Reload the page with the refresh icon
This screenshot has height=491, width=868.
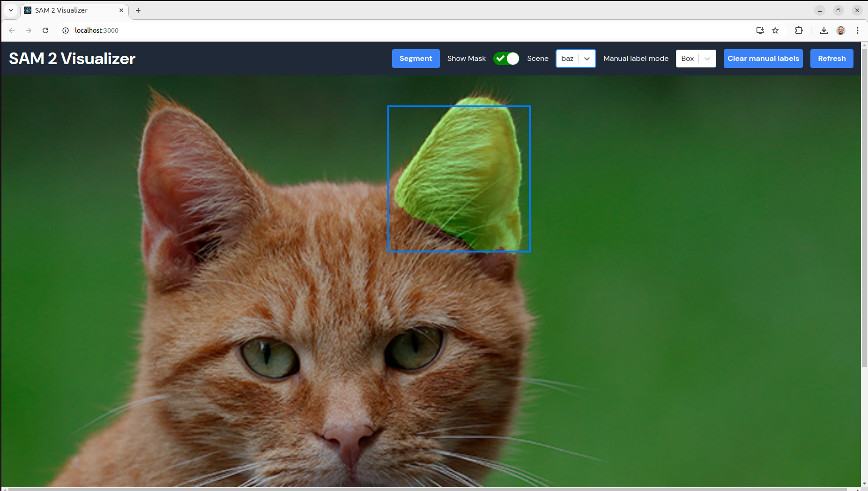[45, 30]
